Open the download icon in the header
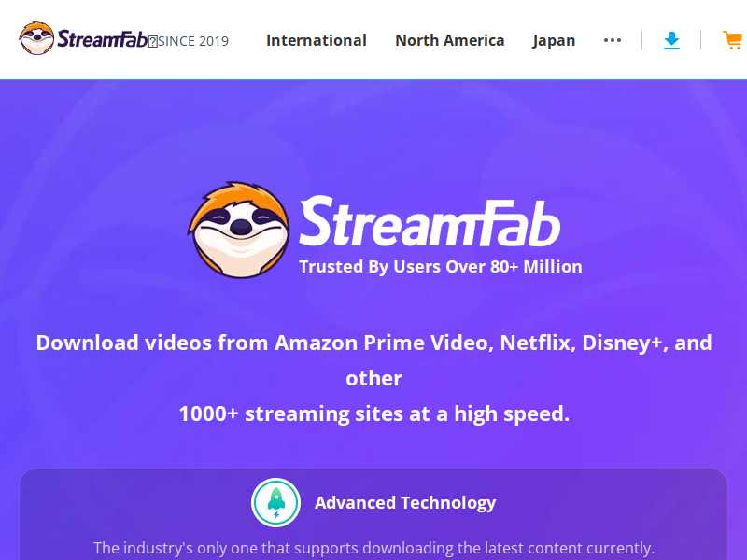 pyautogui.click(x=671, y=40)
